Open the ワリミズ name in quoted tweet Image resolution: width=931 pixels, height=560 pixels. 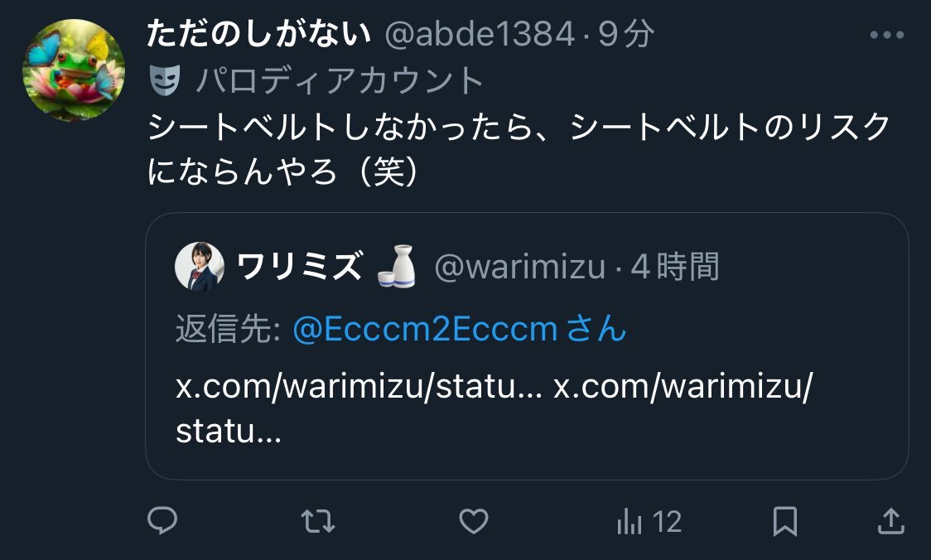click(299, 266)
